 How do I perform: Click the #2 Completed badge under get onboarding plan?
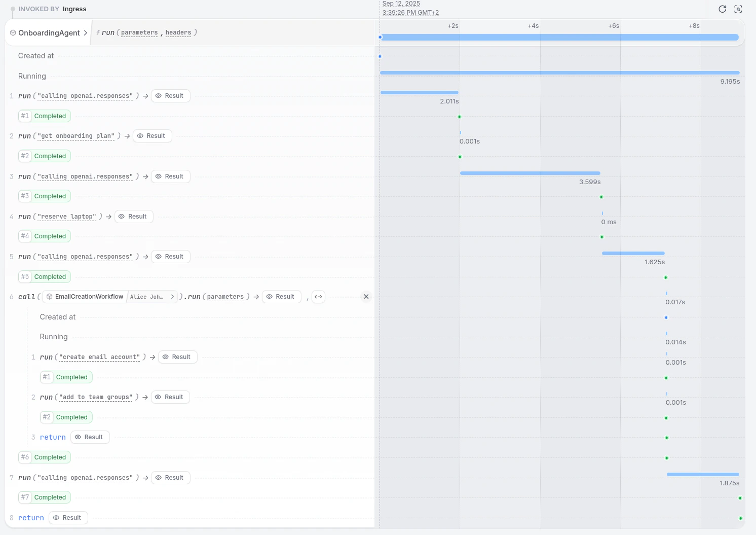tap(45, 156)
